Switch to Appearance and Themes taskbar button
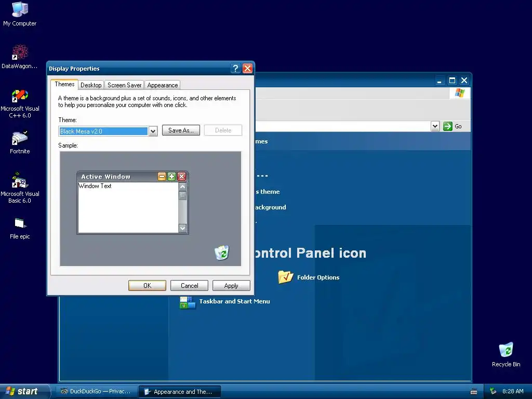The width and height of the screenshot is (532, 399). (180, 392)
